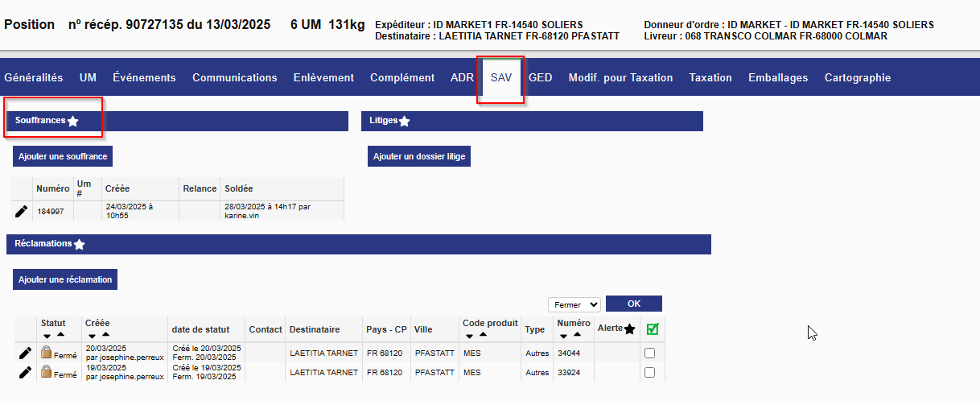Sort Numéro column ascending
This screenshot has width=980, height=401.
coord(577,334)
